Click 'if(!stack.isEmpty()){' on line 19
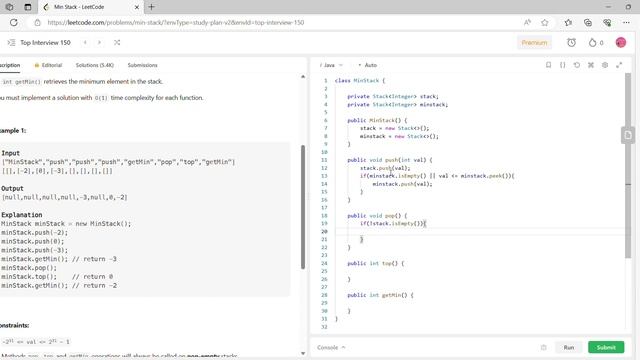This screenshot has height=360, width=640. (x=393, y=223)
